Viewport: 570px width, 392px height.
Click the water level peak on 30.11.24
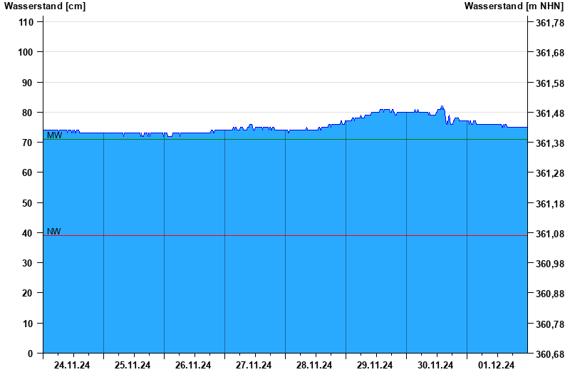[x=442, y=107]
